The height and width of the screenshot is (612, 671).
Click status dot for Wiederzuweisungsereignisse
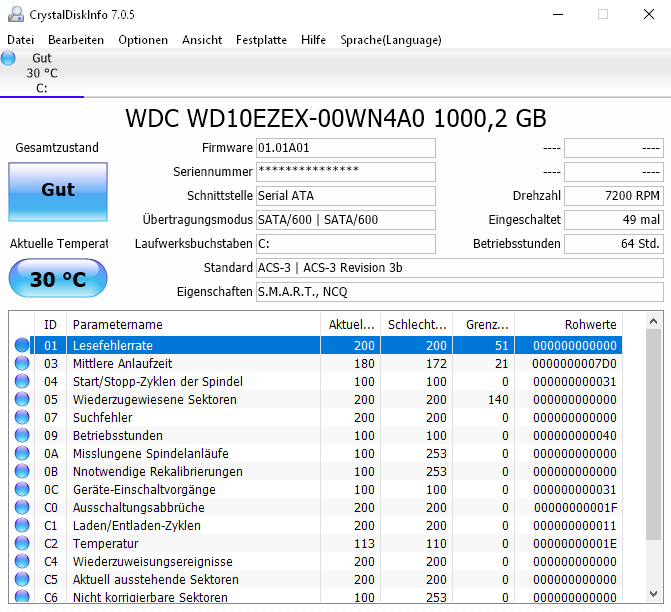(22, 561)
